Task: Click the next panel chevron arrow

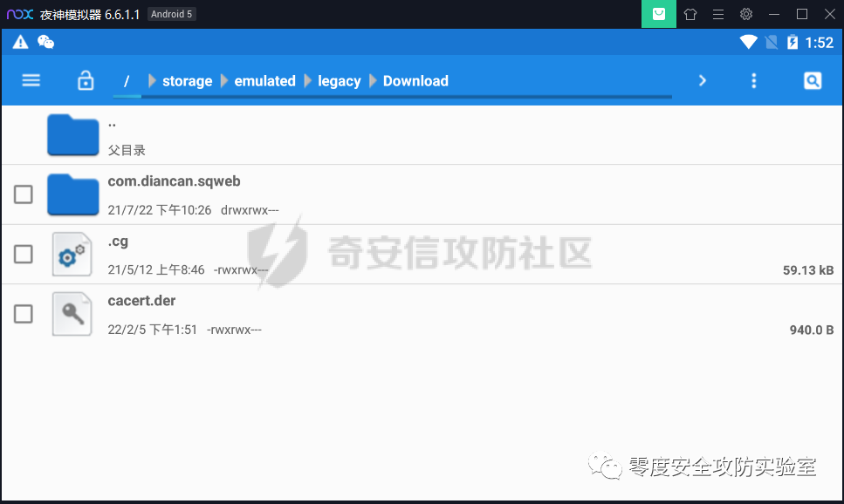Action: tap(702, 81)
